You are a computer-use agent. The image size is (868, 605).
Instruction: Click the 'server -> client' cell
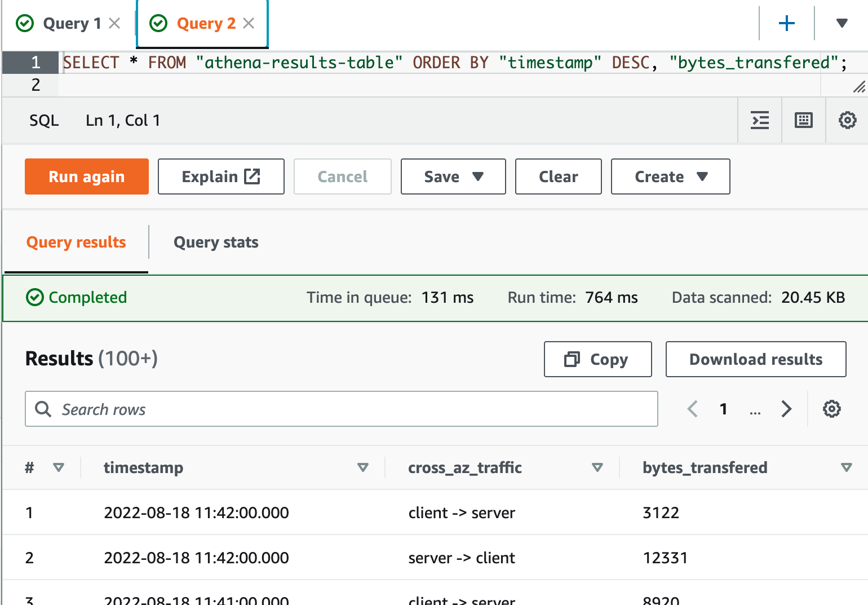click(462, 558)
